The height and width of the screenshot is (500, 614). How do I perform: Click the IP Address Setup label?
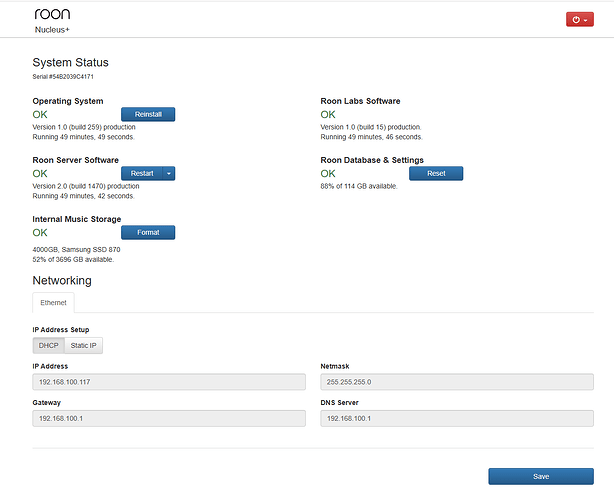pyautogui.click(x=61, y=330)
